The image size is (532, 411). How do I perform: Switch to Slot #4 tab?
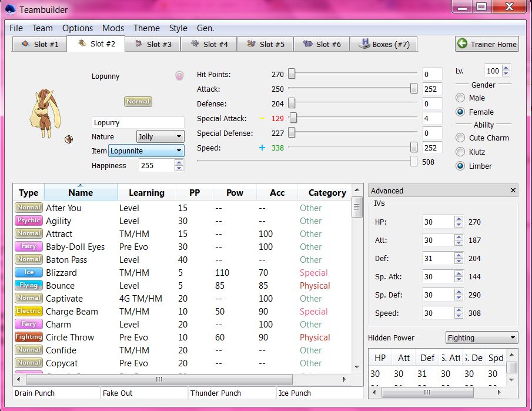(209, 44)
